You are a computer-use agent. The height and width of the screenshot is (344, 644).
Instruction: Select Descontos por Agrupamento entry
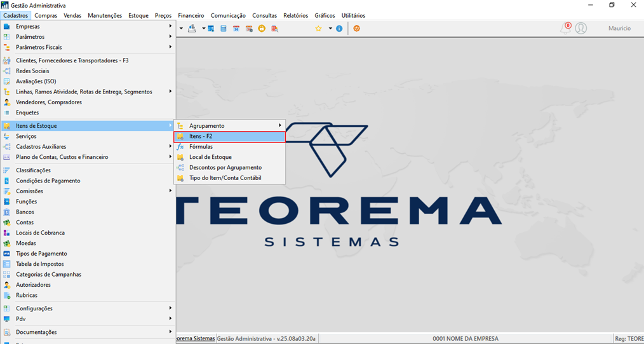(229, 168)
